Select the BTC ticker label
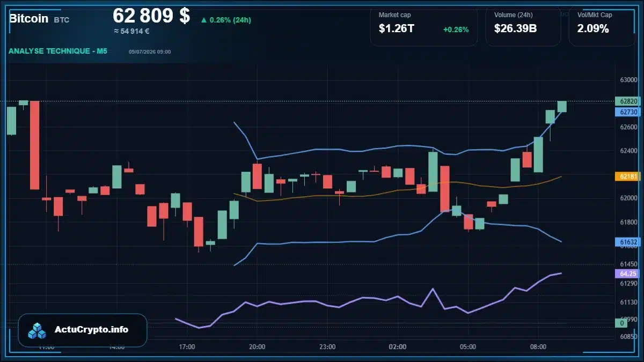Screen dimensions: 644x362 62,20
